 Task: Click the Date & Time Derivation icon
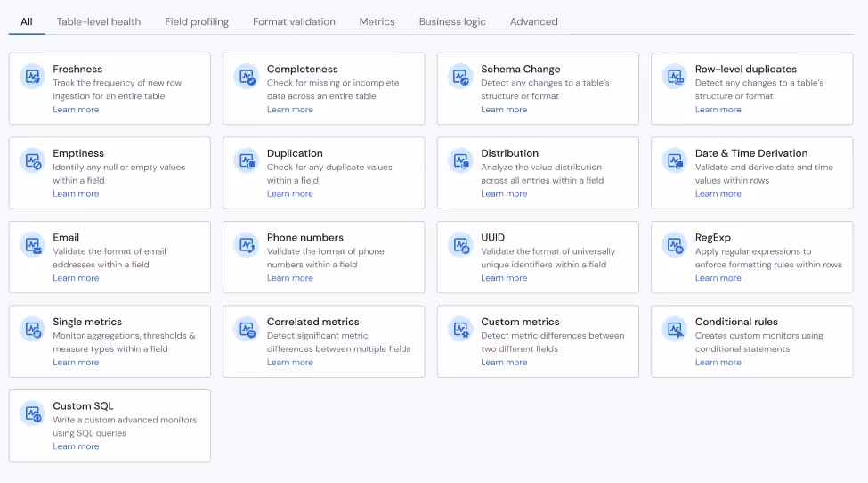[675, 160]
